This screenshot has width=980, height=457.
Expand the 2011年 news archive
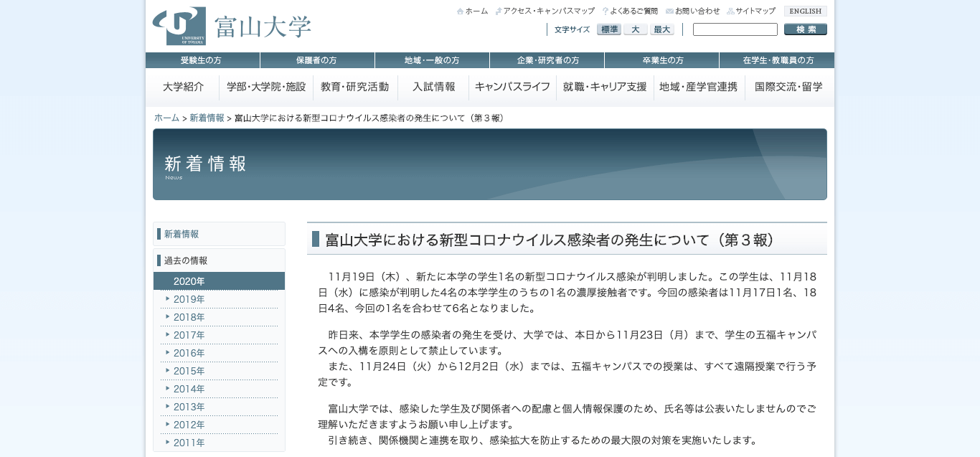[189, 443]
